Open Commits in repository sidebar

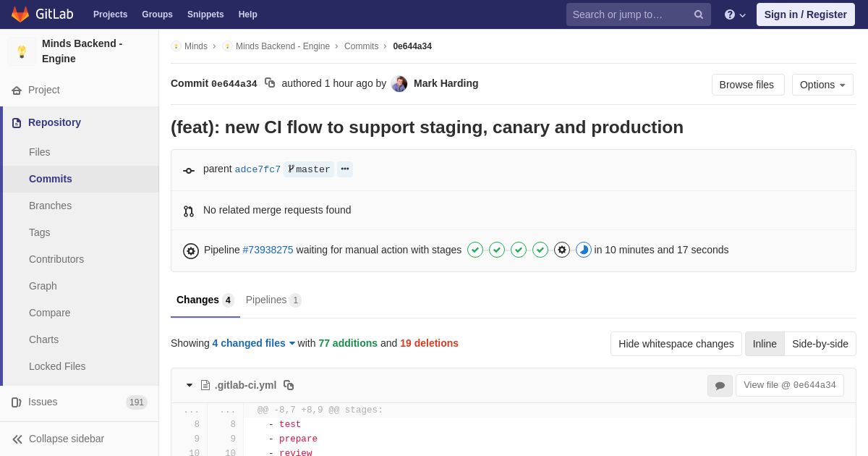coord(81,179)
